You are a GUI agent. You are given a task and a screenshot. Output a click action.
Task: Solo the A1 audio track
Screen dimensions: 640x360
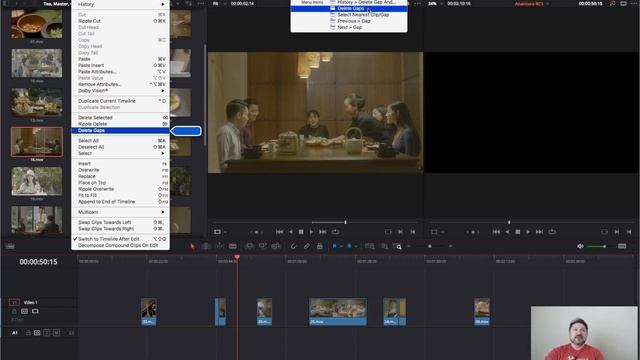[47, 333]
